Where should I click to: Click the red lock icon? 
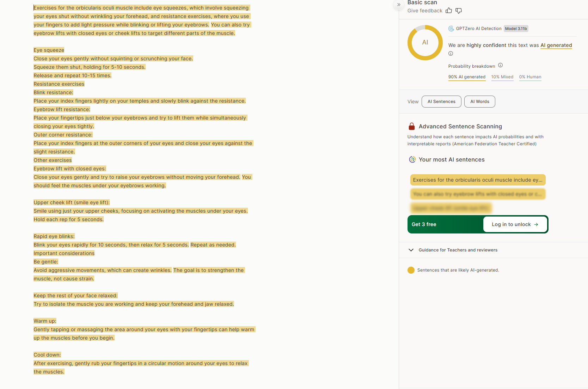(x=411, y=126)
